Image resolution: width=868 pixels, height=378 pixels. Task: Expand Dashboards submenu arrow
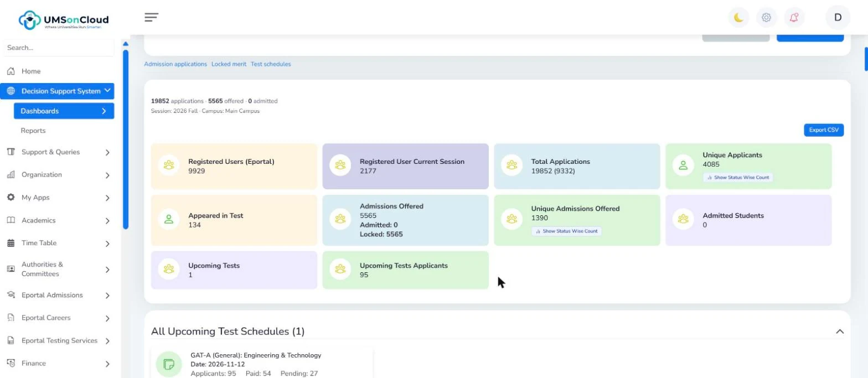(104, 111)
